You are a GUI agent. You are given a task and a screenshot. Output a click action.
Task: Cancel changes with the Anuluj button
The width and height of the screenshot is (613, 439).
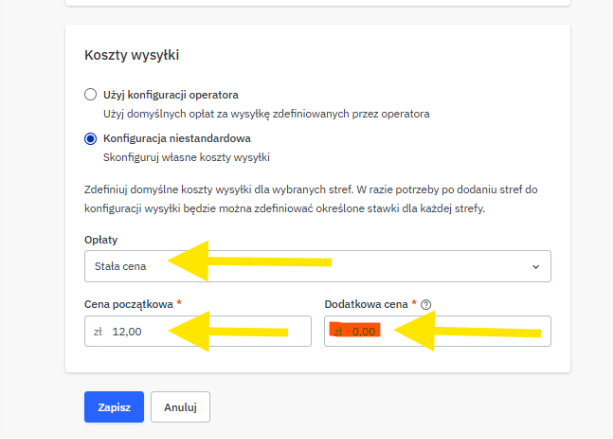[180, 407]
